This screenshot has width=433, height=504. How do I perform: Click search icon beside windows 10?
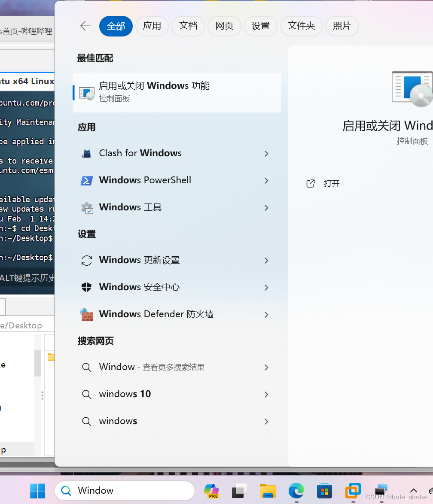tap(86, 394)
